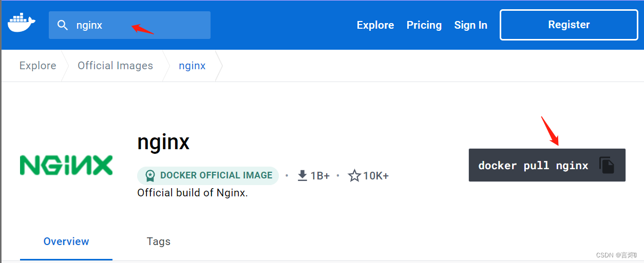Image resolution: width=644 pixels, height=263 pixels.
Task: Click the search magnifier icon
Action: pyautogui.click(x=63, y=25)
